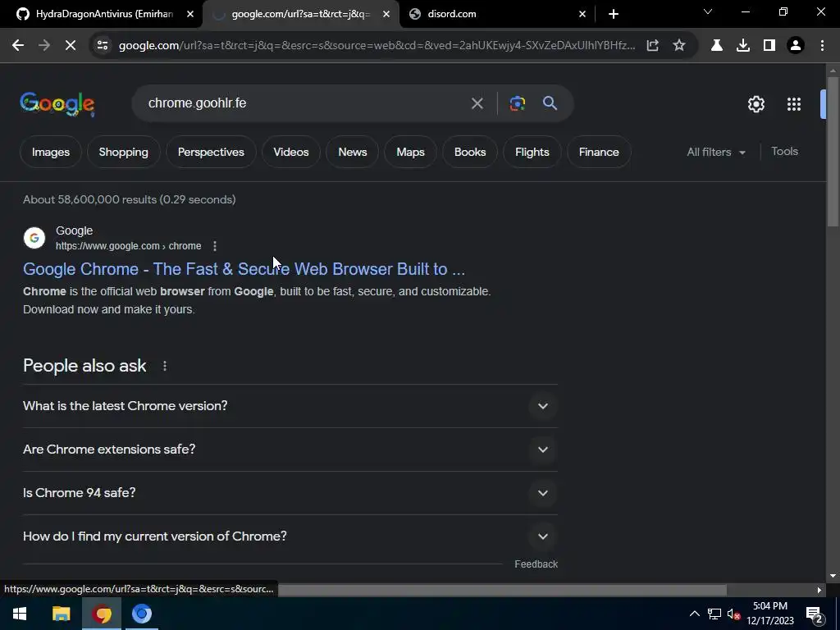
Task: Switch to Maps results
Action: 410,152
